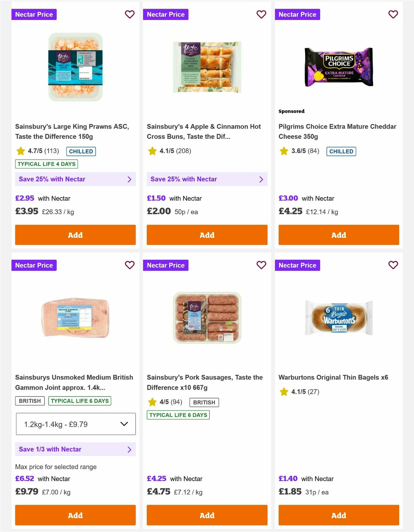Click the £1.50 Nectar price on the buns
414x532 pixels.
tap(156, 198)
